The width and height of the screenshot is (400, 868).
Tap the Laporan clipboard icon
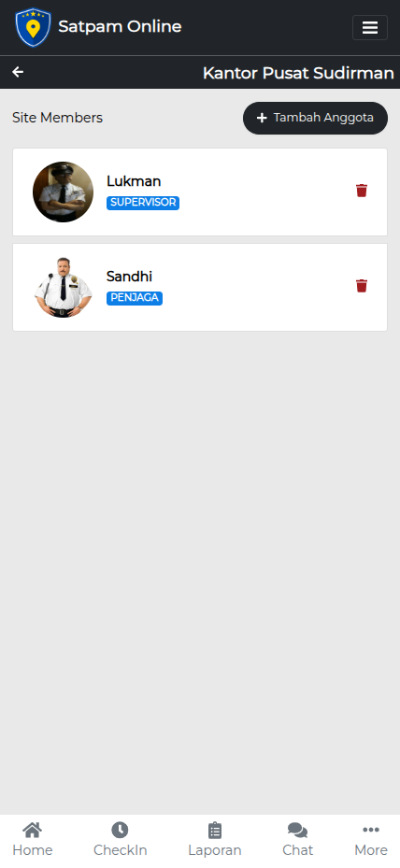click(x=214, y=831)
